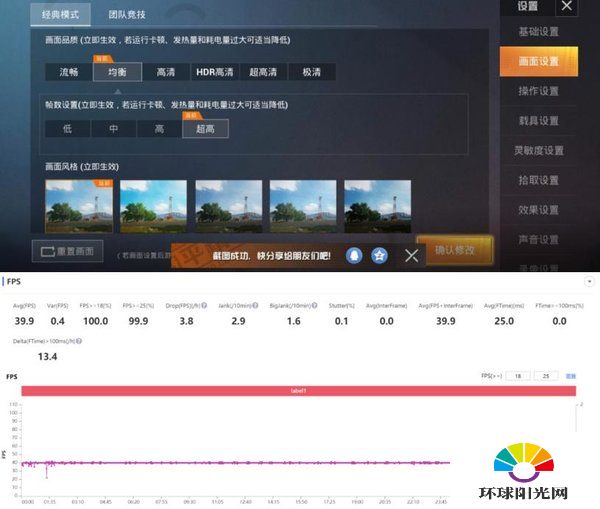This screenshot has width=600, height=509.
Task: Choose the third picture style thumbnail
Action: click(229, 206)
